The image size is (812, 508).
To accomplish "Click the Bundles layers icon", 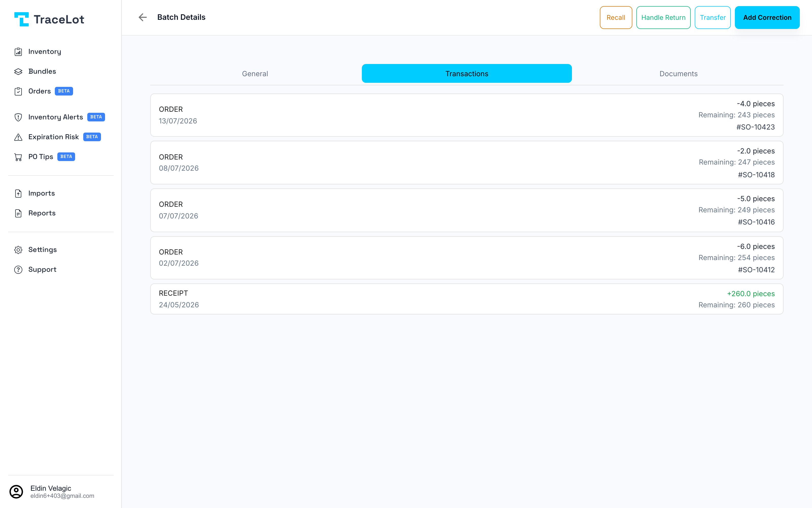I will 18,72.
